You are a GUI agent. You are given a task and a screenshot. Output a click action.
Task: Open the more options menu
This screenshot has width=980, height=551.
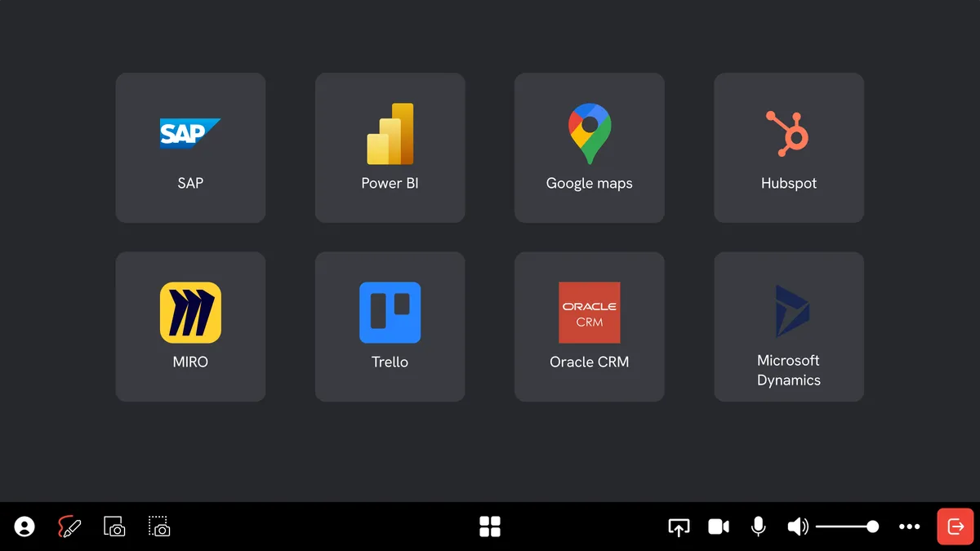[x=909, y=527]
